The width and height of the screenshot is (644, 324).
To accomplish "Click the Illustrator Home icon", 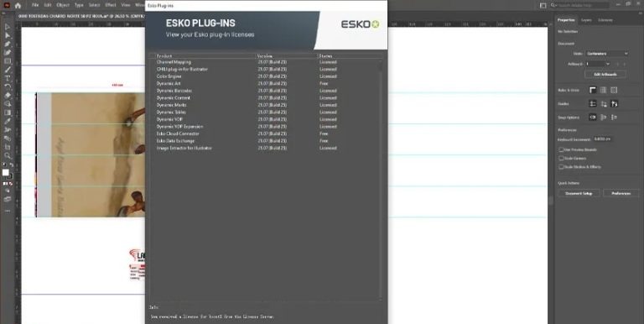I will tap(18, 5).
